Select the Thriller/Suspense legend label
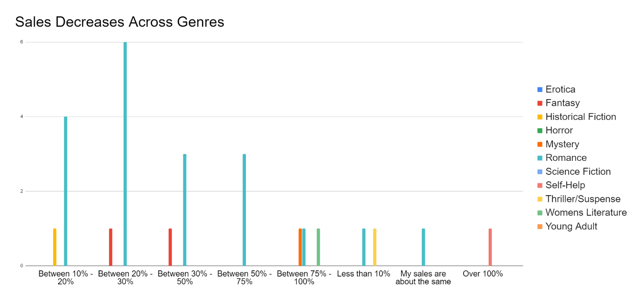The image size is (644, 301). click(583, 199)
